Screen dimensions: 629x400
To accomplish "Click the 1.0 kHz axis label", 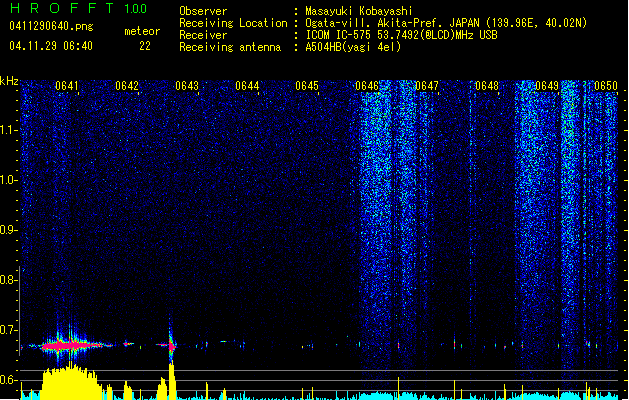I will [8, 180].
